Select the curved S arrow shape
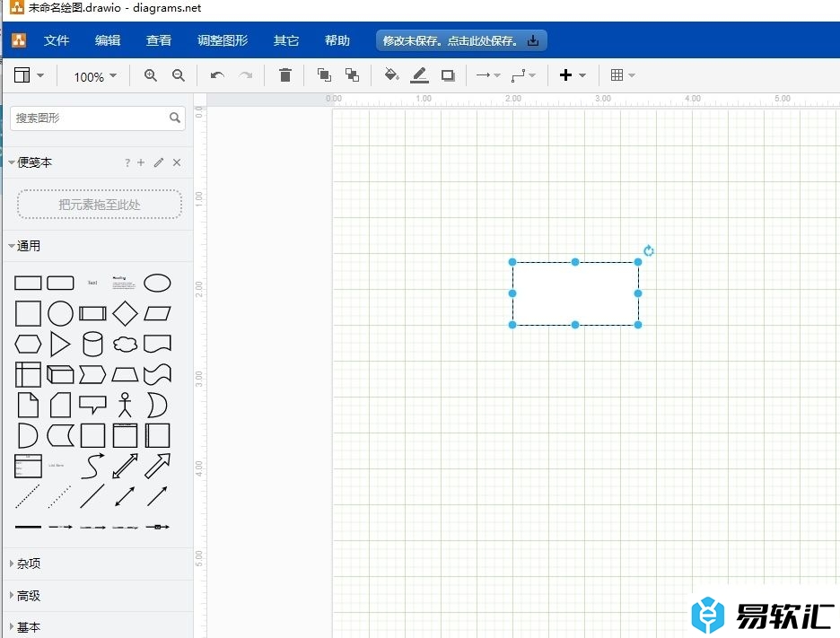Screen dimensions: 840x638 point(92,466)
